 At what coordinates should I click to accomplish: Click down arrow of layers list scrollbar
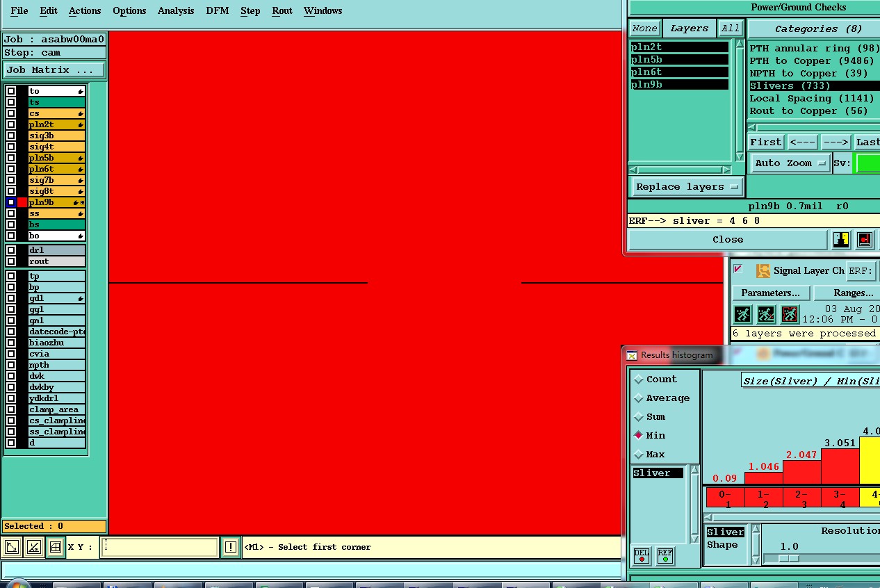point(739,157)
